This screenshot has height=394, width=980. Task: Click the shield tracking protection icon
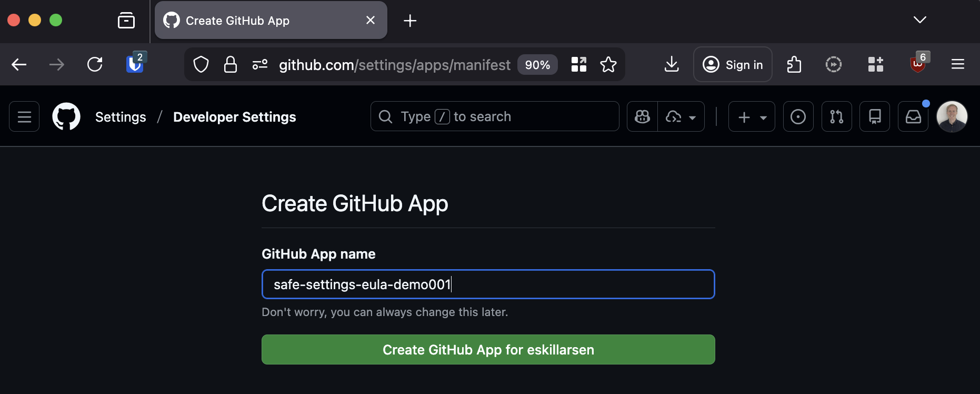point(201,65)
